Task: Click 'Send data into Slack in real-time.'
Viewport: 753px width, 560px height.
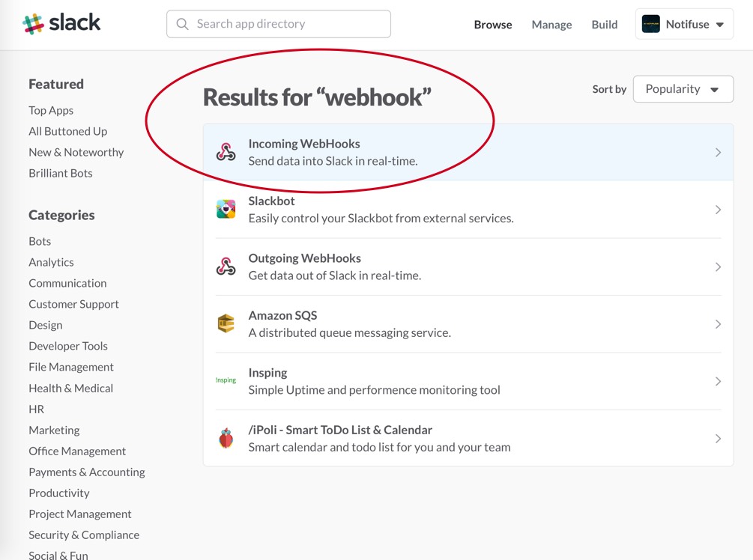Action: 333,161
